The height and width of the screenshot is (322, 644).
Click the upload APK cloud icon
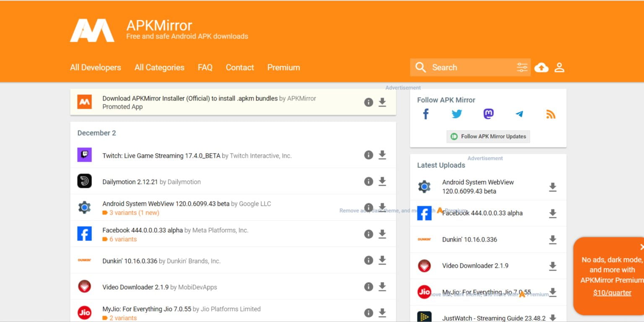click(x=541, y=67)
